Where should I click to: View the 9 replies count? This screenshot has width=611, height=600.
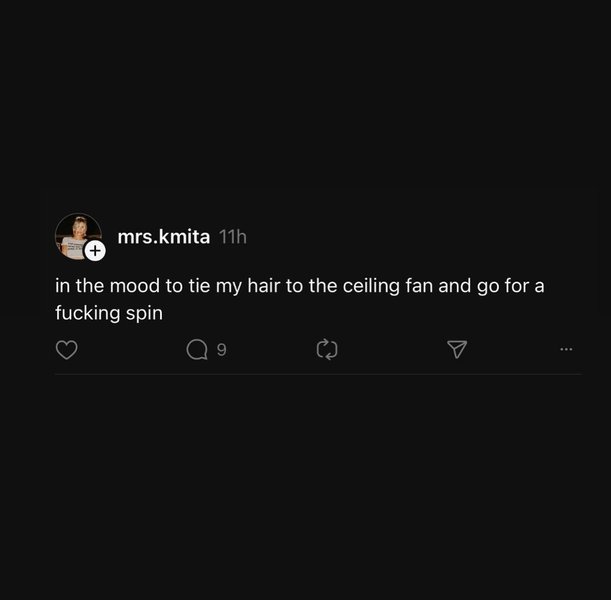click(x=221, y=350)
